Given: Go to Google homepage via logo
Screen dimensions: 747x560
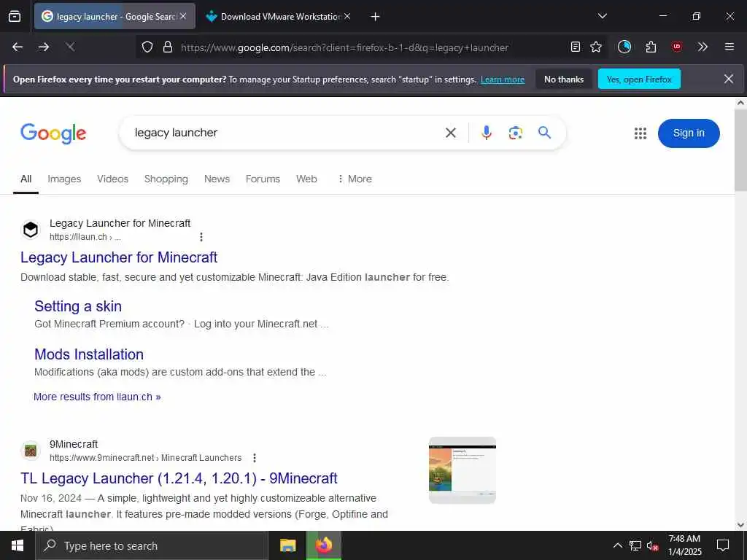Looking at the screenshot, I should pyautogui.click(x=53, y=133).
